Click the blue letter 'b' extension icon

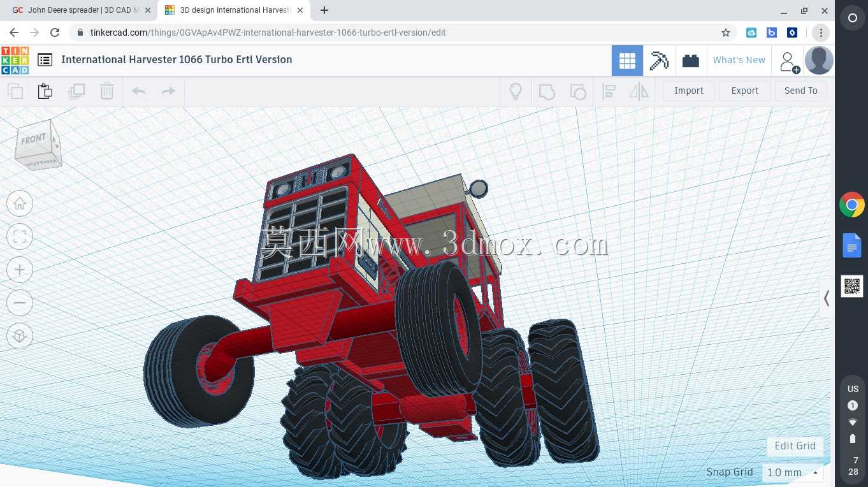pyautogui.click(x=772, y=33)
